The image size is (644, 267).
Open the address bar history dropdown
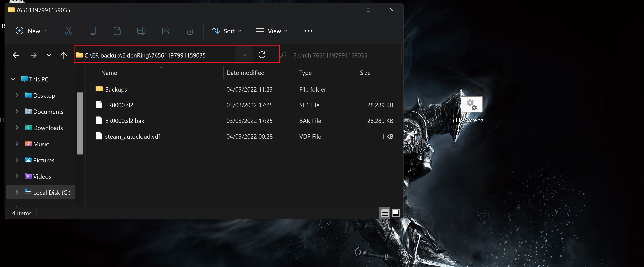[244, 55]
